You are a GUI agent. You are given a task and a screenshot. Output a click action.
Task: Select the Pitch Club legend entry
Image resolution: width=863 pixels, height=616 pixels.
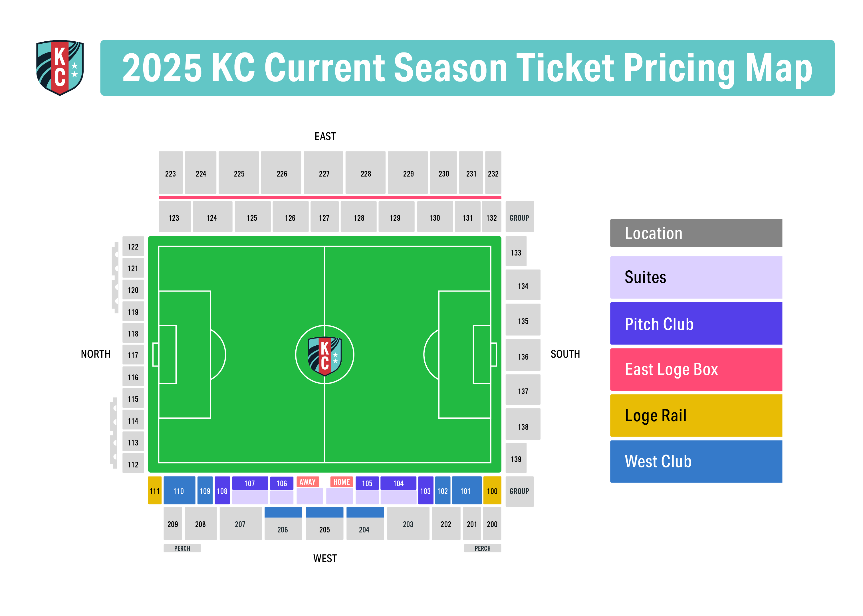click(x=696, y=324)
